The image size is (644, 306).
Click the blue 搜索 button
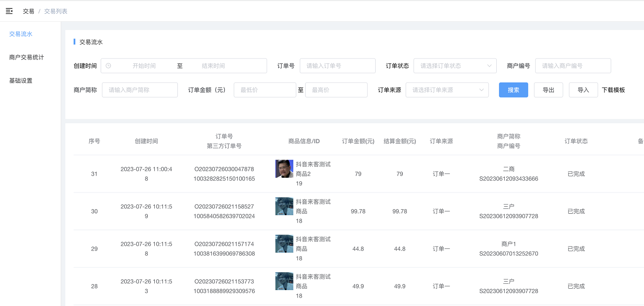pos(513,90)
